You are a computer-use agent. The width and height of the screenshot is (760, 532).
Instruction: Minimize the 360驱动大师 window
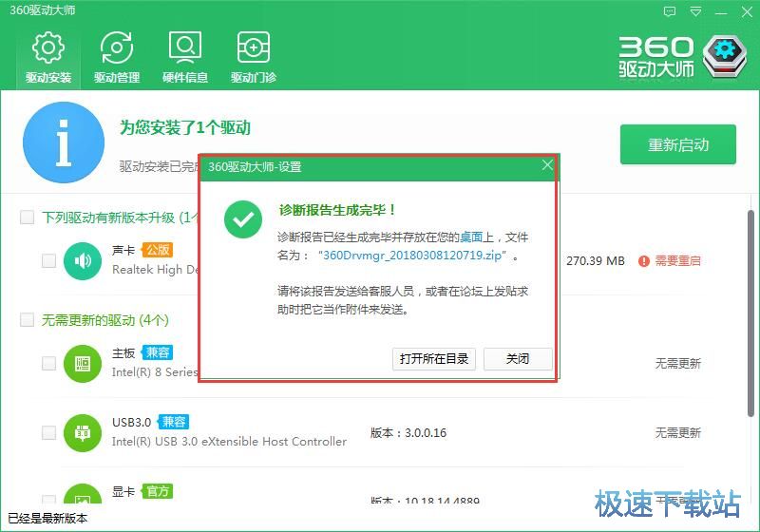721,11
